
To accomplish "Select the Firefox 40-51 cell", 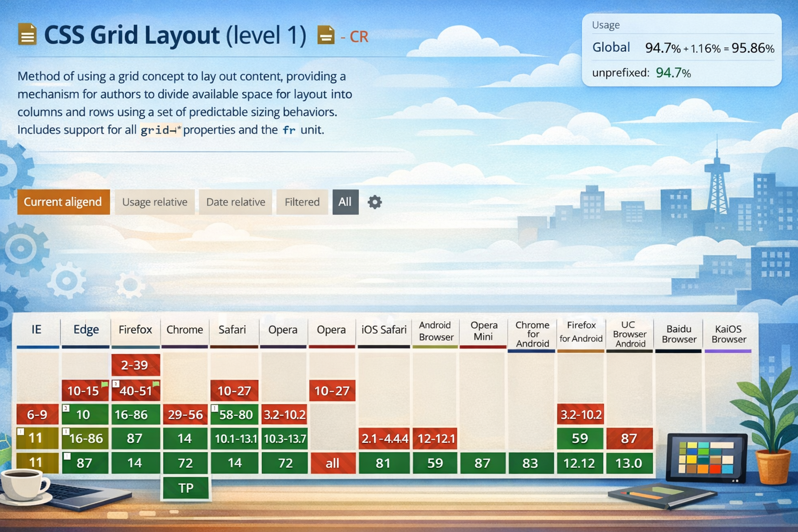I will pyautogui.click(x=136, y=390).
